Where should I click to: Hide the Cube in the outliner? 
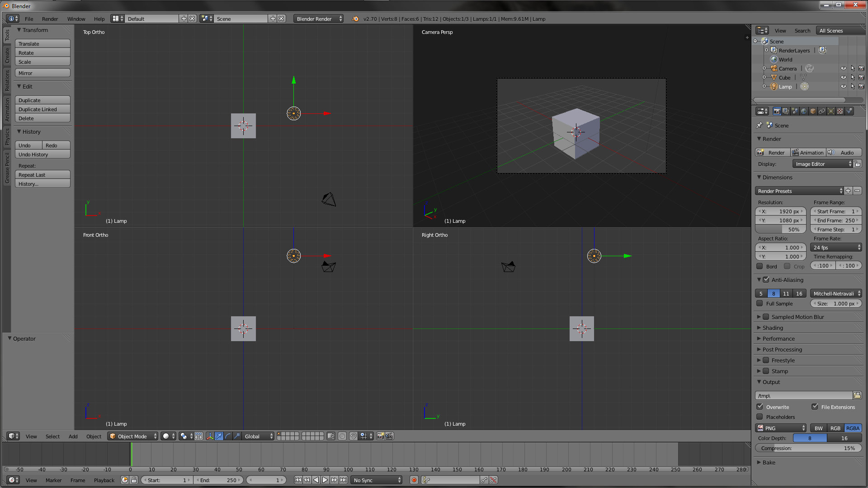point(843,77)
